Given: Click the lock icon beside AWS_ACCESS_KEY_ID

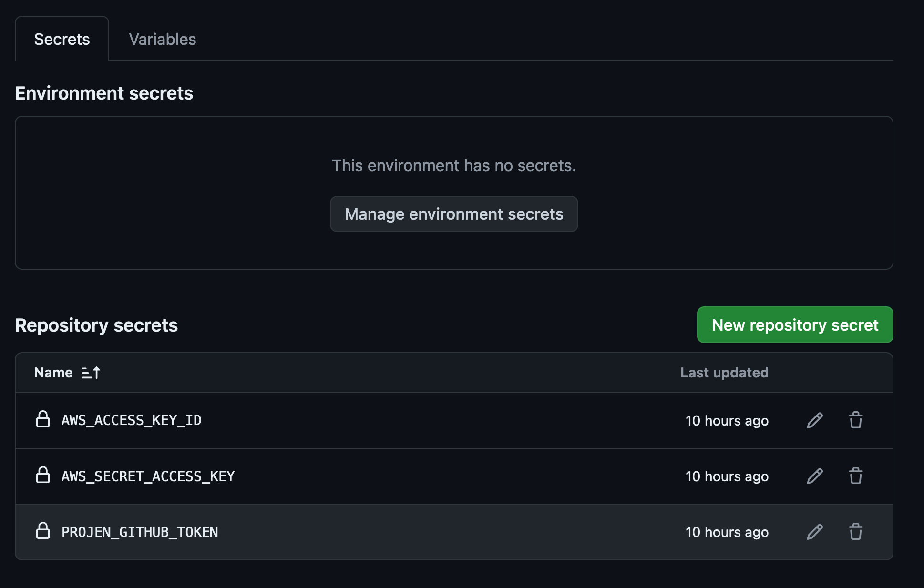Looking at the screenshot, I should (43, 420).
